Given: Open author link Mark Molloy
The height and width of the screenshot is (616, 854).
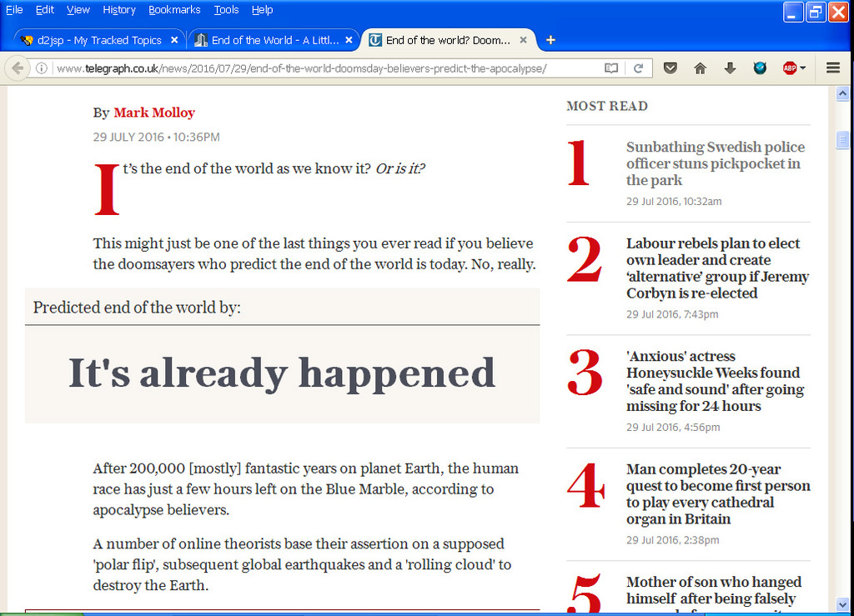Looking at the screenshot, I should (x=154, y=113).
